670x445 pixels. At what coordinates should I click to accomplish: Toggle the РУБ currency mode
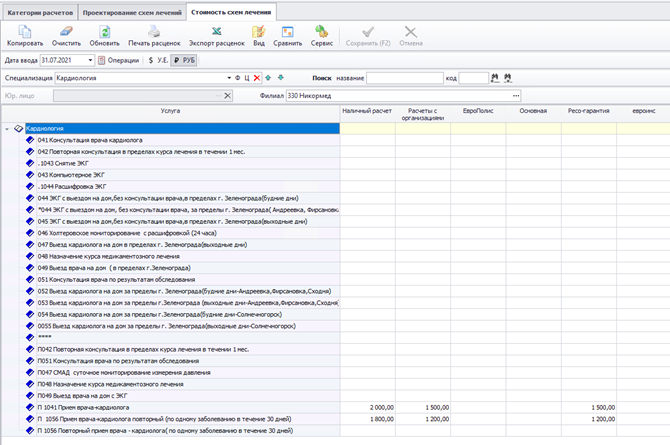pyautogui.click(x=182, y=60)
